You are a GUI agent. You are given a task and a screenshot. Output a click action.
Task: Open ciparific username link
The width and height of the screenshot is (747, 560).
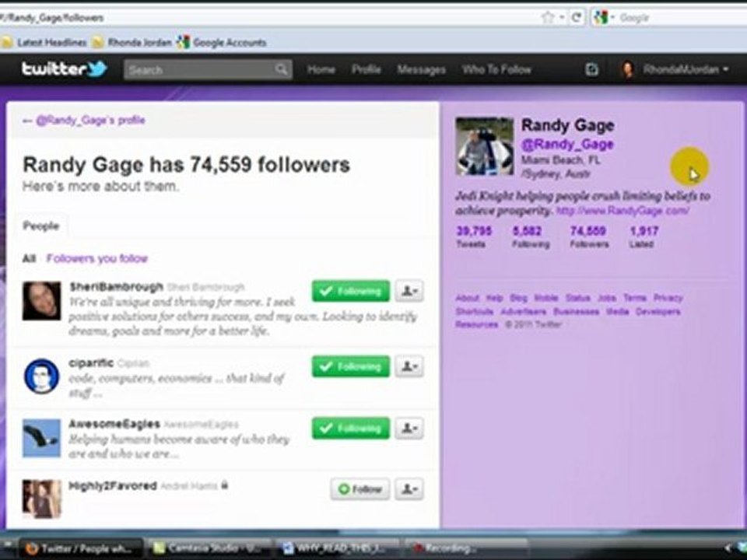[x=91, y=362]
